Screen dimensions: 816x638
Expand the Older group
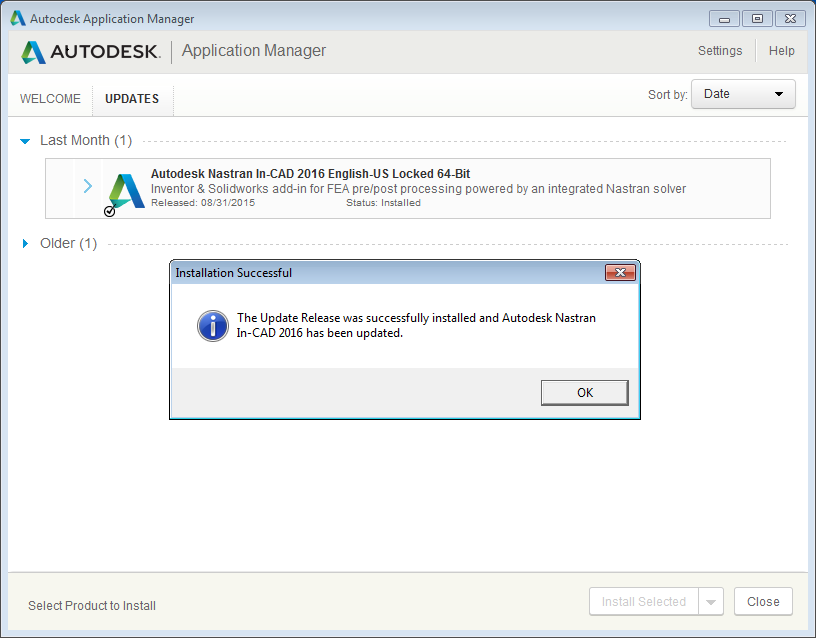coord(24,244)
